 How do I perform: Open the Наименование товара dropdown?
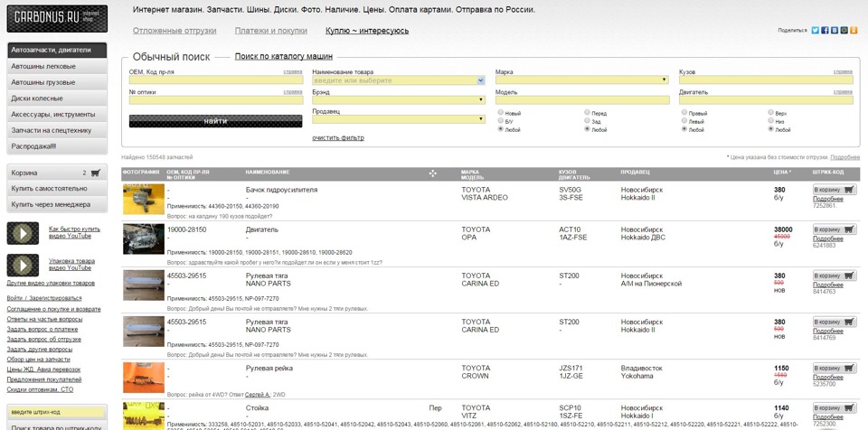pos(480,80)
